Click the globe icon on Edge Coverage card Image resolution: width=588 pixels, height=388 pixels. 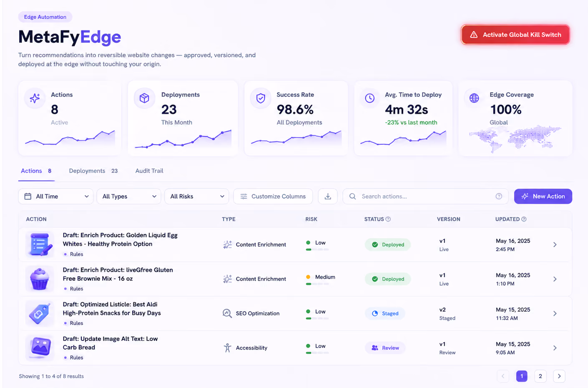[474, 98]
